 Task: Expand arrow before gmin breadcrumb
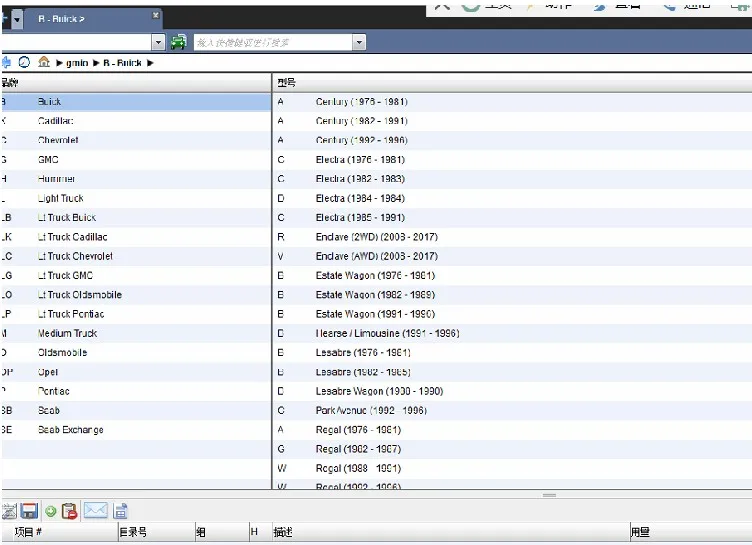(59, 63)
